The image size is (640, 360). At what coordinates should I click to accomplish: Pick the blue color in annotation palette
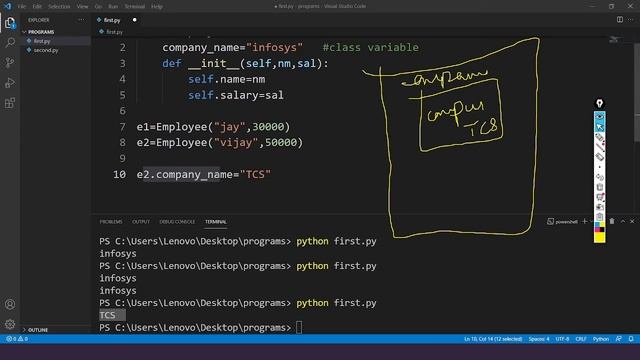(597, 225)
